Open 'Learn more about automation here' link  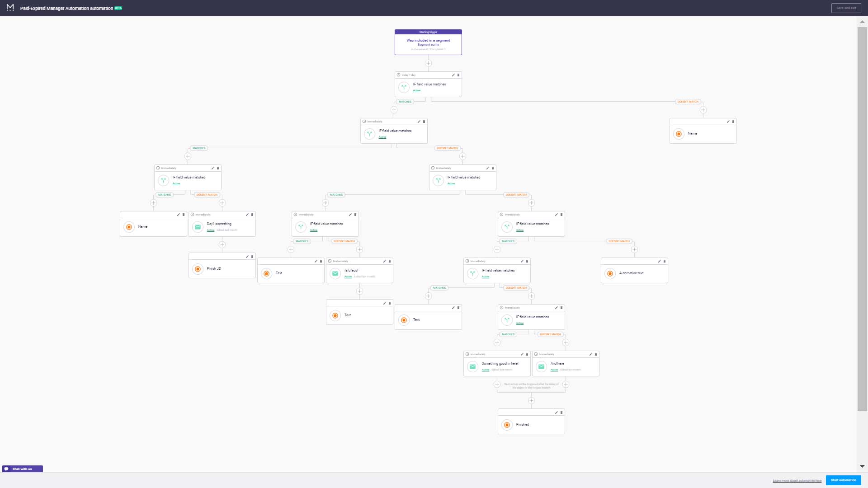pos(797,480)
